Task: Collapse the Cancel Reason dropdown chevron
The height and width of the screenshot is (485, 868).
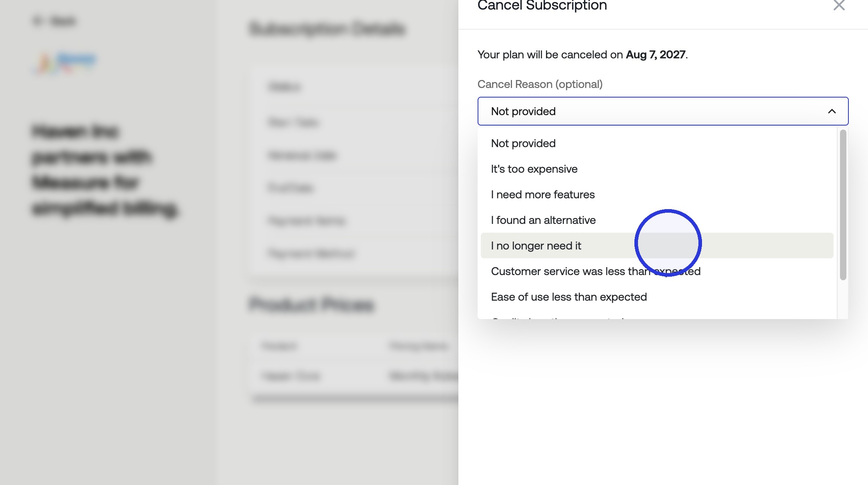Action: point(832,111)
